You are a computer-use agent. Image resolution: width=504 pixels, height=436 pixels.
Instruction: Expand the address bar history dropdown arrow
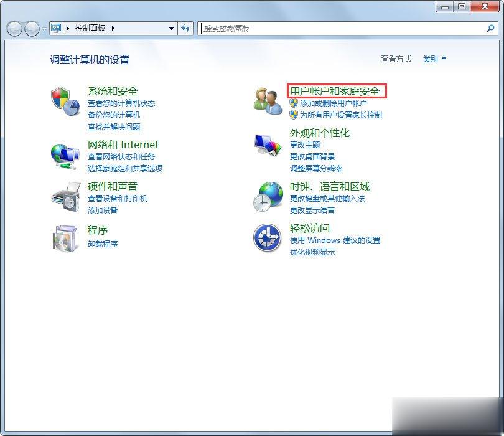pyautogui.click(x=171, y=28)
